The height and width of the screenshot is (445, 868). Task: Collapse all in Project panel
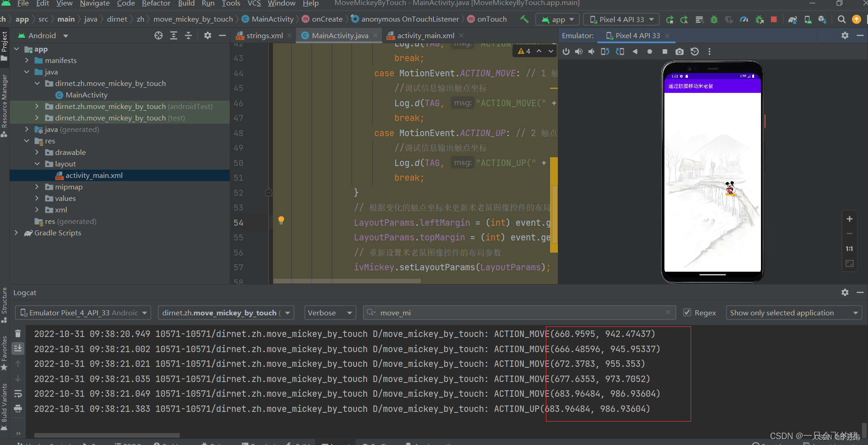pos(188,35)
